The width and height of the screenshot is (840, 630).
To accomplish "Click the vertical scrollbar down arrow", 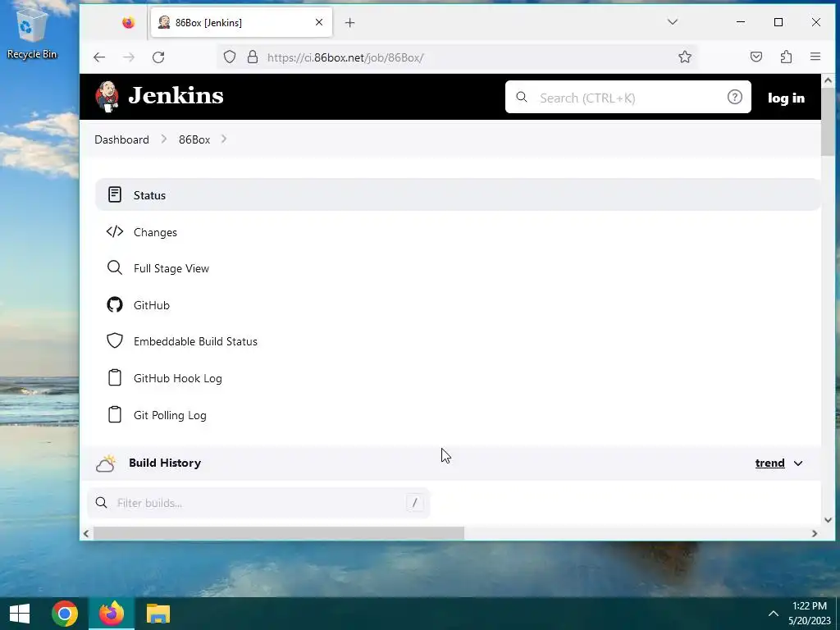I will pyautogui.click(x=828, y=519).
